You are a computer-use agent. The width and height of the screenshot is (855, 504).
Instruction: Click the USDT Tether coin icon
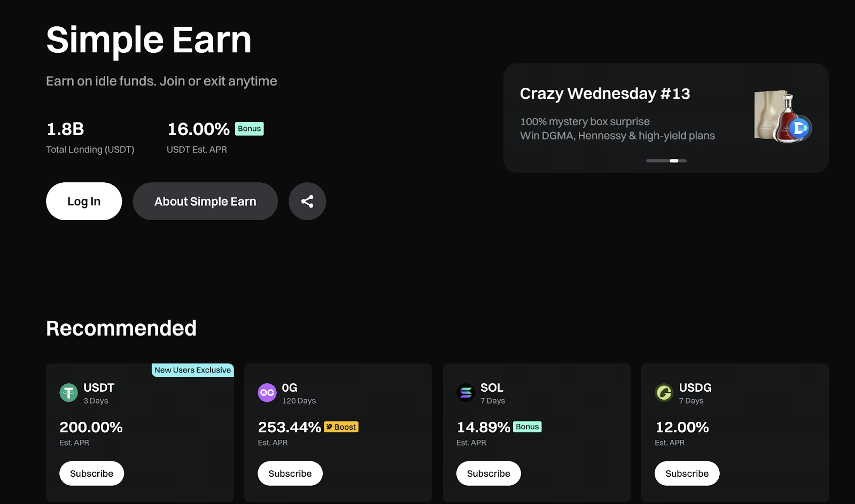click(68, 393)
